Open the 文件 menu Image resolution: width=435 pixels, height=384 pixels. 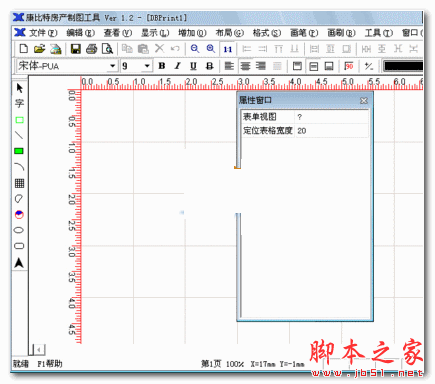tap(43, 33)
